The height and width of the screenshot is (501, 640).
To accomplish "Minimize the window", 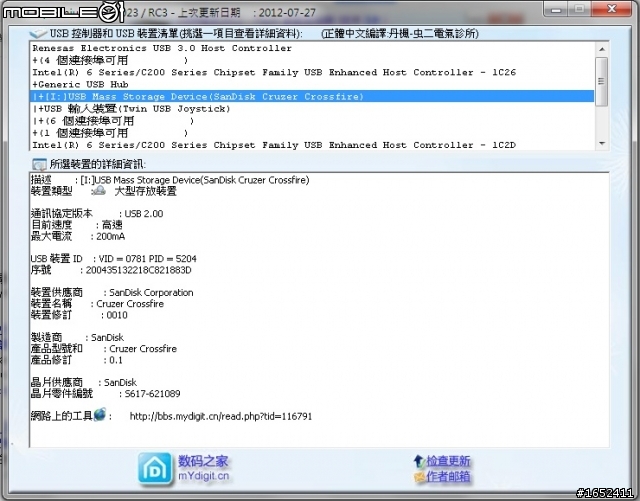I will (556, 9).
